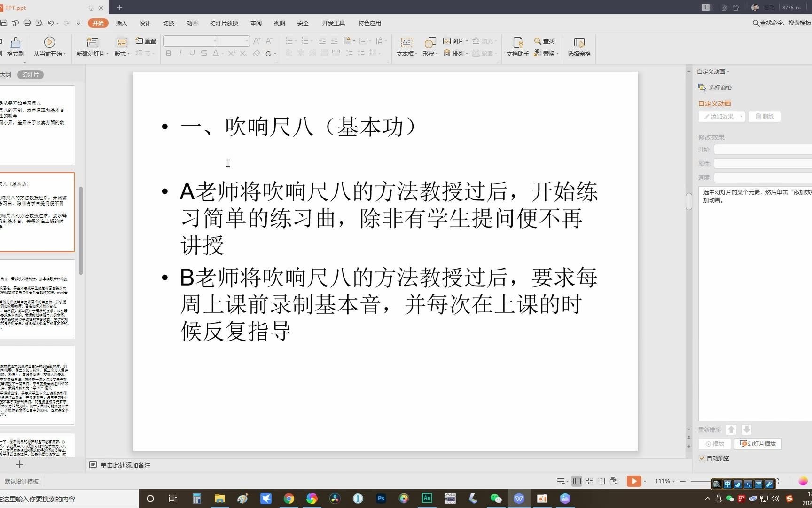Open 选择窗格 in animation pane
This screenshot has width=812, height=508.
point(715,87)
